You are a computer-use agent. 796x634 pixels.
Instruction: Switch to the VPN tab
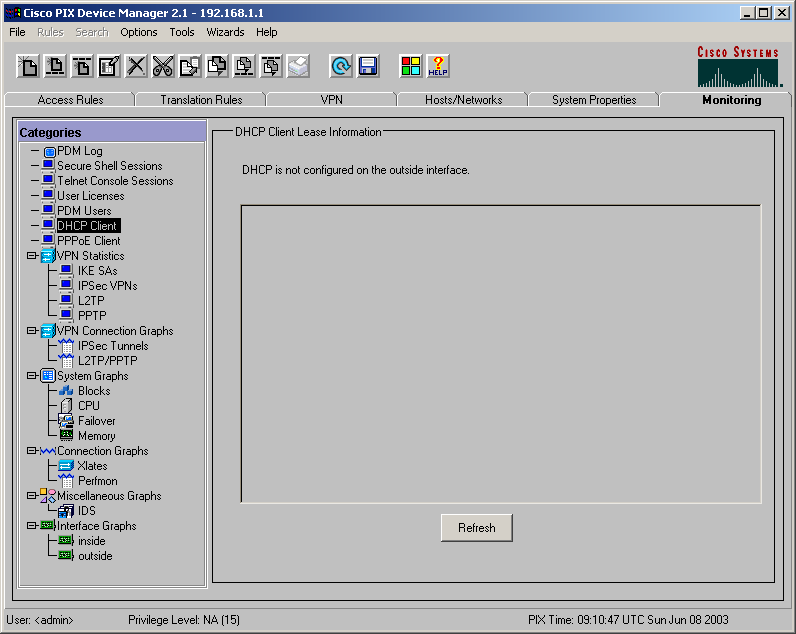point(331,99)
